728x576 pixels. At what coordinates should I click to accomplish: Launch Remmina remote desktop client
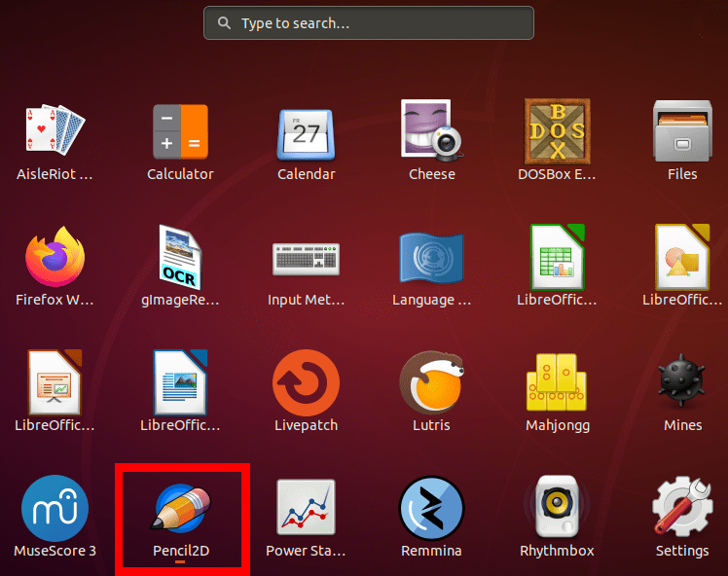coord(432,508)
